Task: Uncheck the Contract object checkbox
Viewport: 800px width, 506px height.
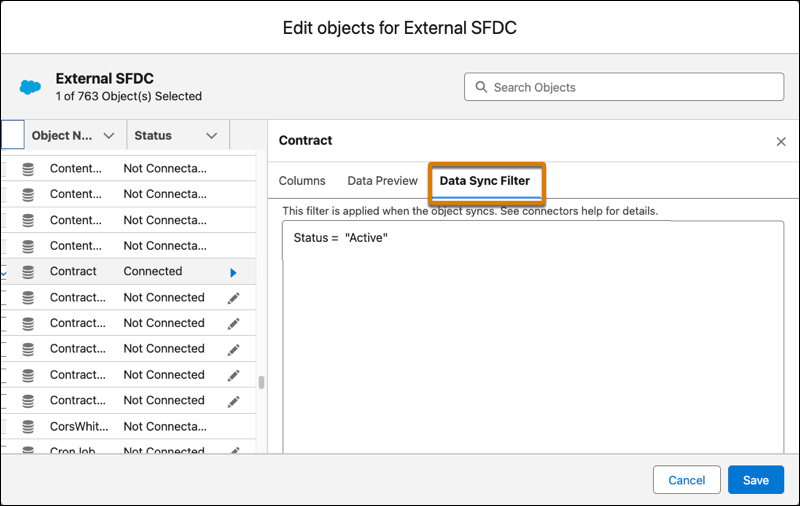Action: pyautogui.click(x=4, y=273)
